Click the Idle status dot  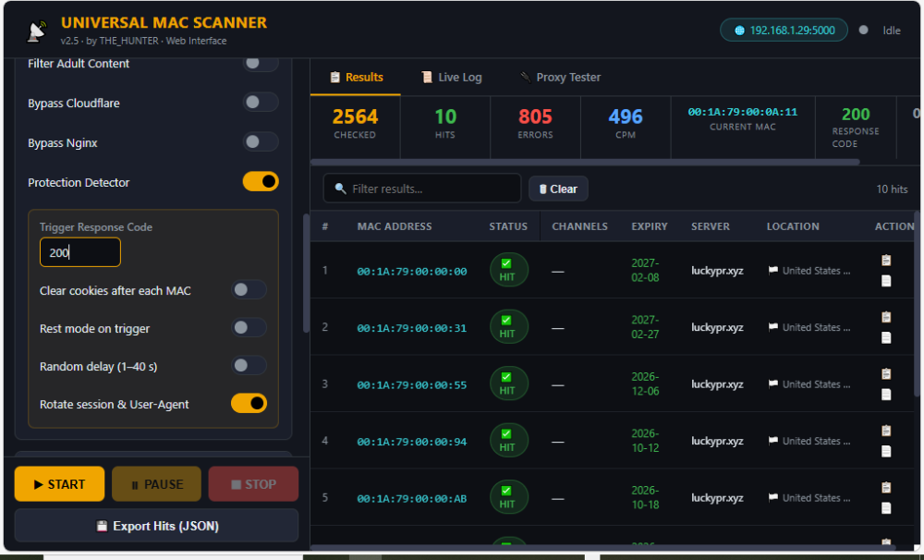[863, 30]
